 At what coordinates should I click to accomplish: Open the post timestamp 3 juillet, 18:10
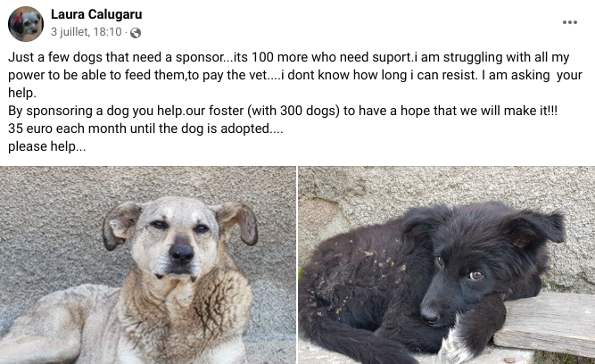87,32
